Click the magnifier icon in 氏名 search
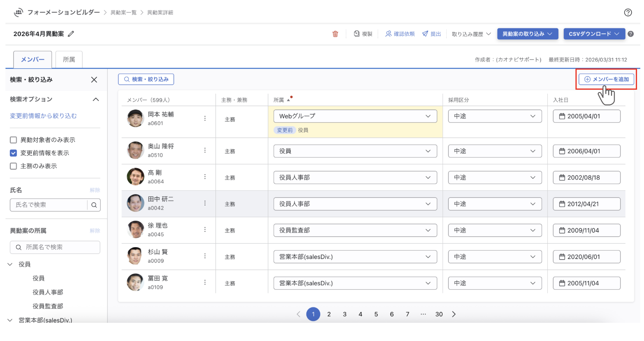Viewport: 644px width, 341px height. point(94,205)
